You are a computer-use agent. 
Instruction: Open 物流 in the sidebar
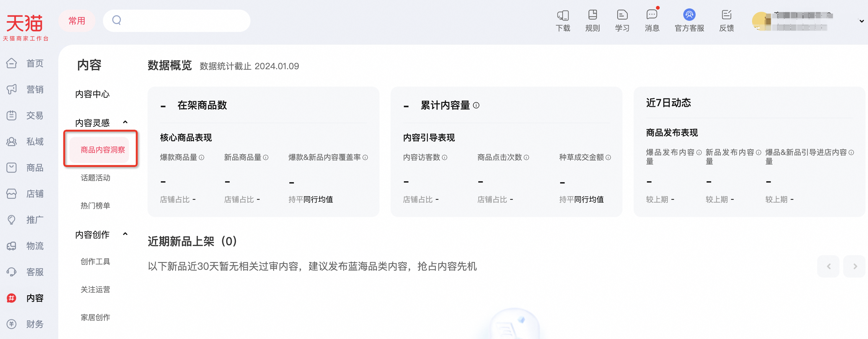click(x=25, y=246)
